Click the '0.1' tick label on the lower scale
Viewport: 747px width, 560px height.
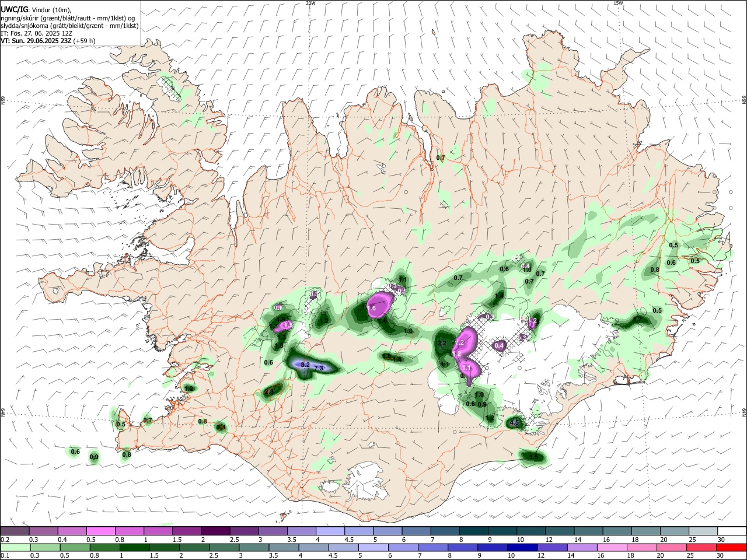(x=5, y=556)
